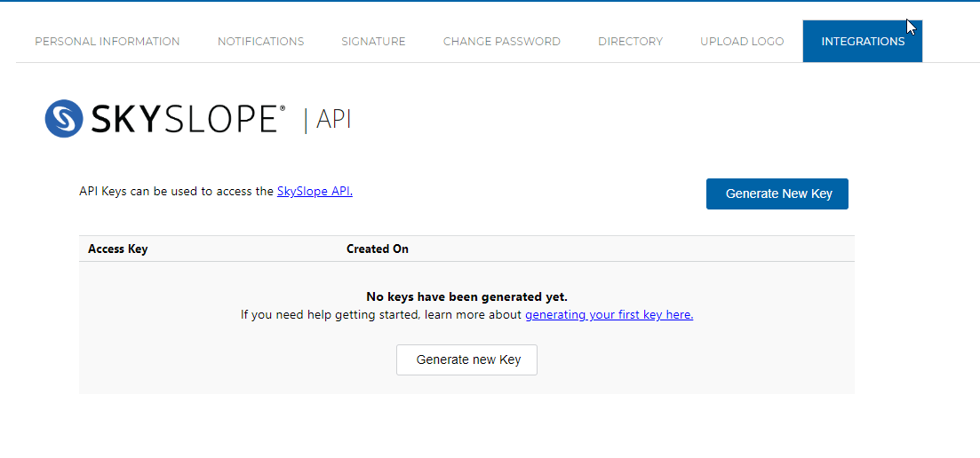Click the Created On column header
This screenshot has width=980, height=458.
[377, 249]
